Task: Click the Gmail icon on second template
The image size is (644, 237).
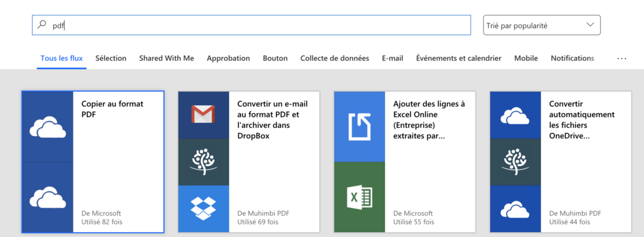Action: 203,114
